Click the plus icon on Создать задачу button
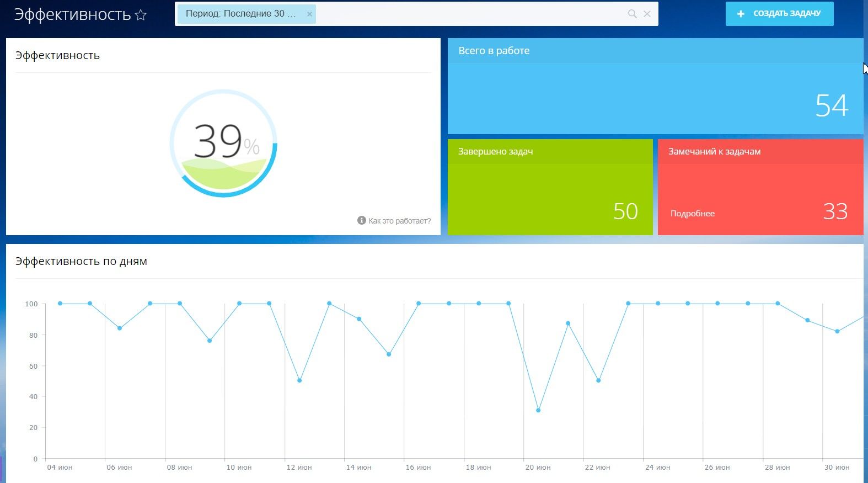 741,14
